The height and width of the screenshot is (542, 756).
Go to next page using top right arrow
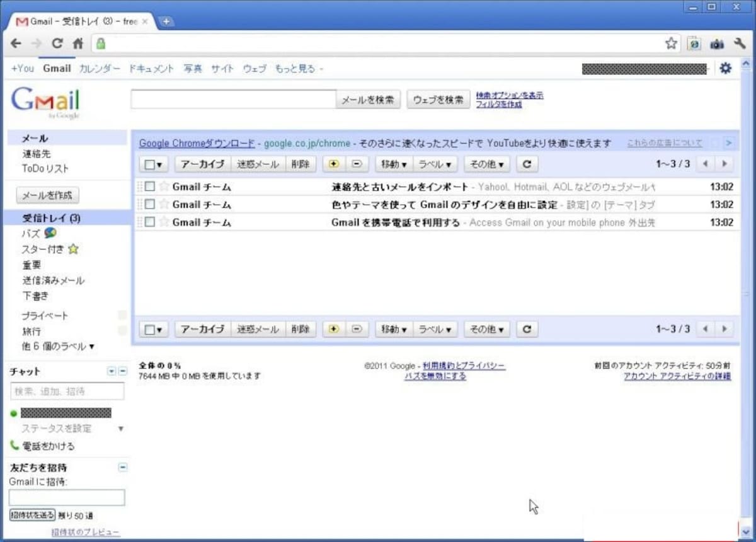point(724,164)
